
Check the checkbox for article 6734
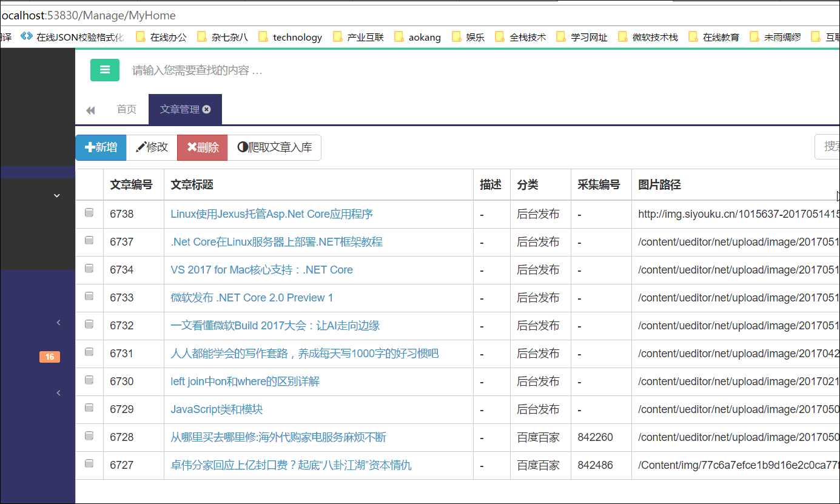(x=89, y=268)
